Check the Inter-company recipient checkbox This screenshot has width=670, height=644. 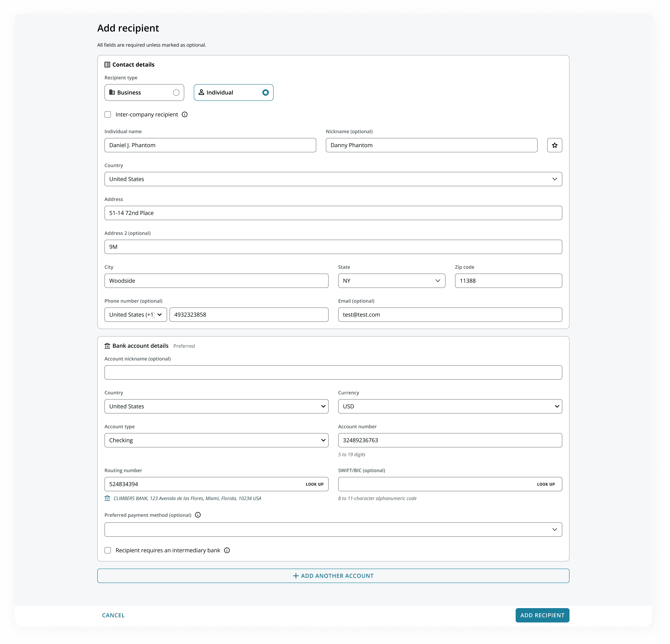click(108, 114)
